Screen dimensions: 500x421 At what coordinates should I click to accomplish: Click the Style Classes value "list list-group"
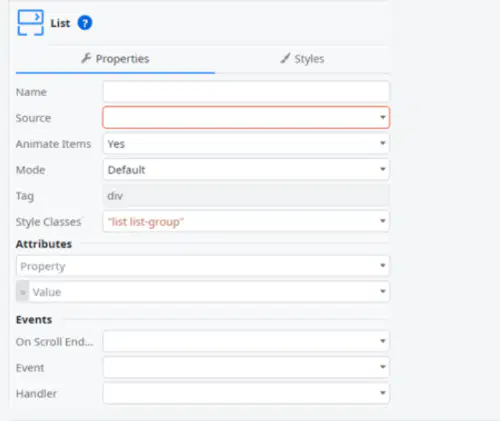coord(146,222)
